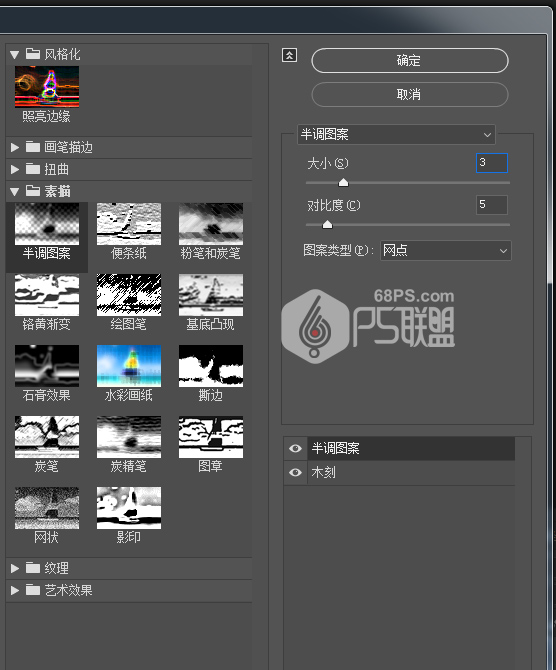Choose the 炭精笔 filter thumbnail

pos(129,437)
